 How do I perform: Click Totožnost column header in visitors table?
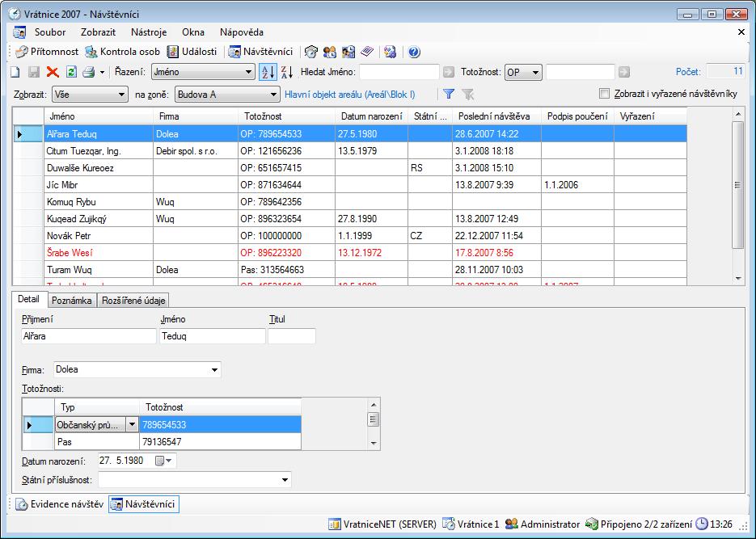(x=286, y=116)
